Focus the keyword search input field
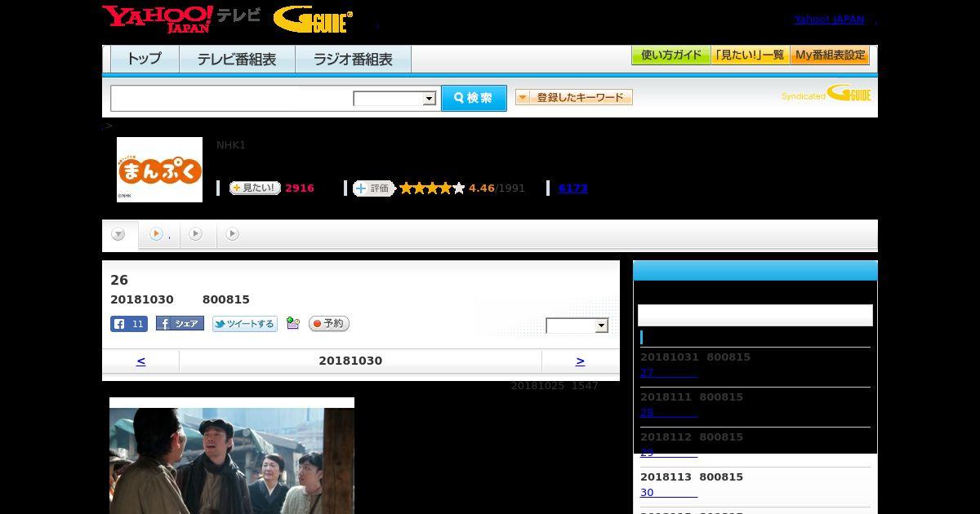980x514 pixels. click(232, 98)
